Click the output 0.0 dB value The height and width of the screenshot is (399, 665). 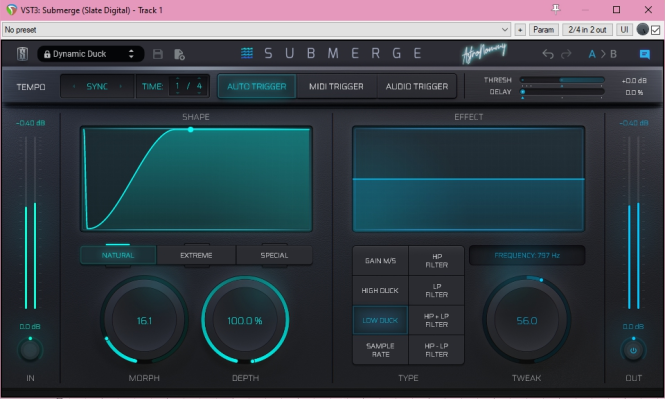(633, 326)
